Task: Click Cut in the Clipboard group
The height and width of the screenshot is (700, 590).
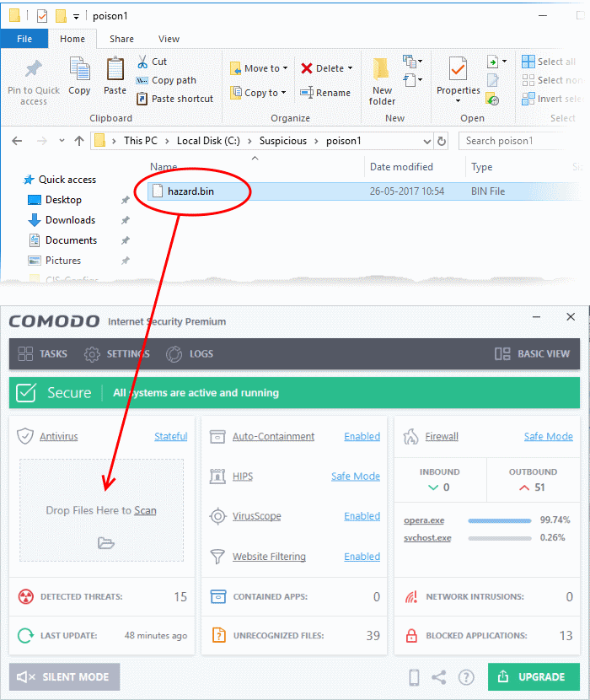Action: pyautogui.click(x=153, y=62)
